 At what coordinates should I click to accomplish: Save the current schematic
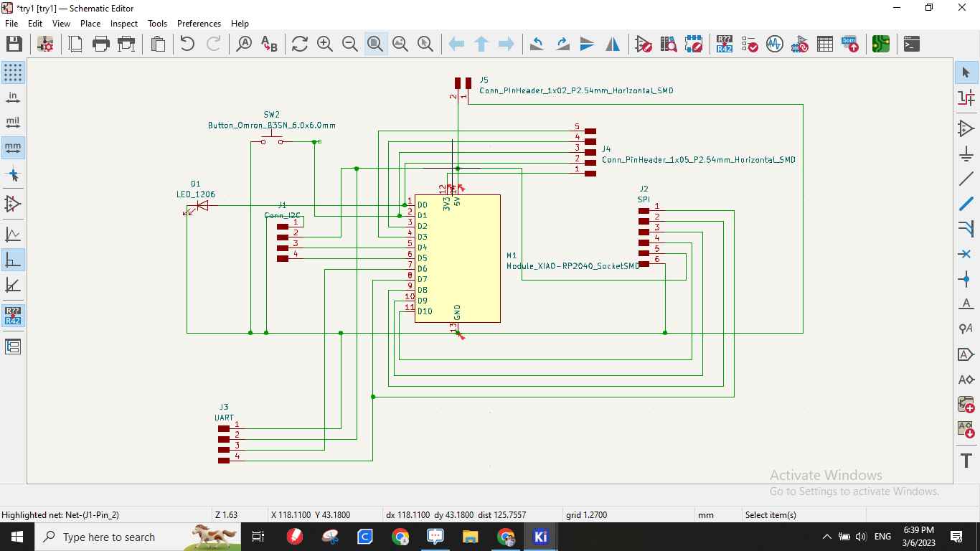[x=14, y=44]
